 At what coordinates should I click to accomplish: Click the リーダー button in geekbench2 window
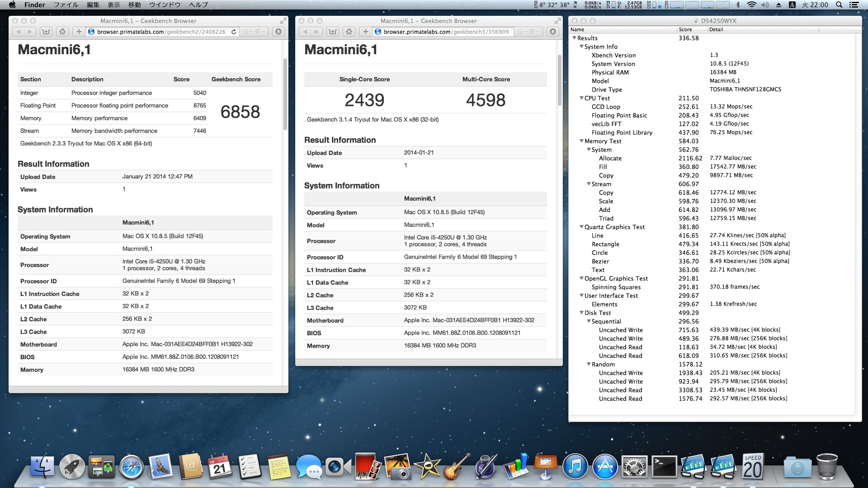[x=254, y=32]
